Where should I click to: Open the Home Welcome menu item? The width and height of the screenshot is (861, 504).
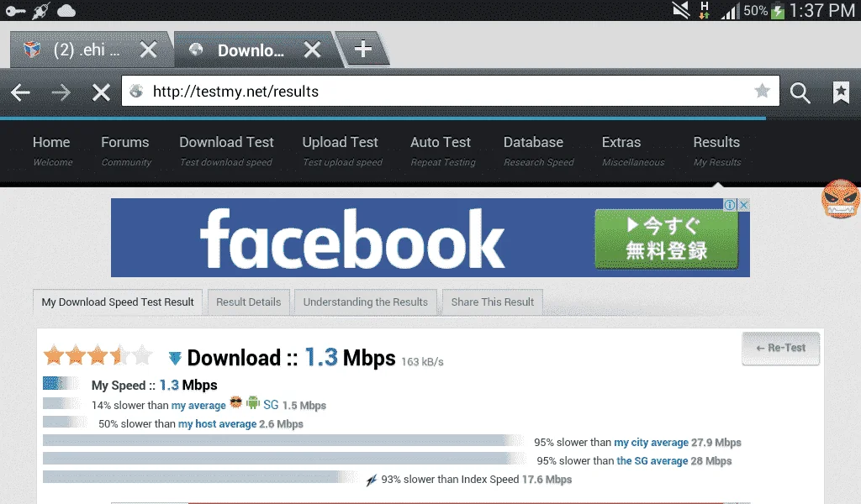[x=52, y=151]
